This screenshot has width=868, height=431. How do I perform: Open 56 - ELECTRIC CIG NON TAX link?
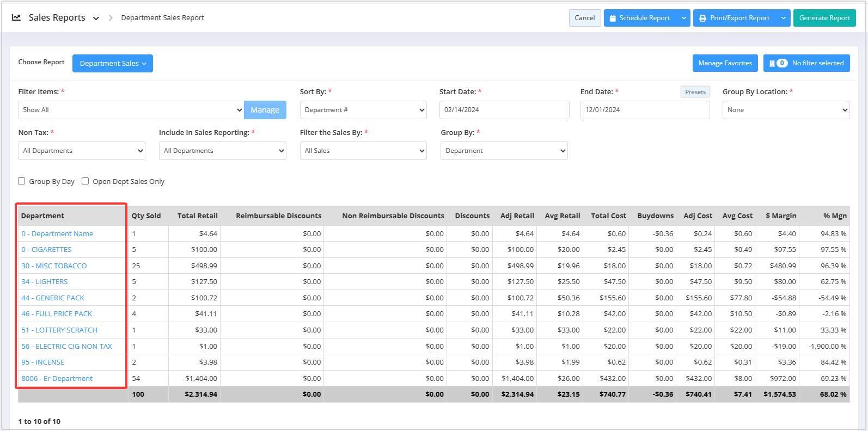pos(66,346)
